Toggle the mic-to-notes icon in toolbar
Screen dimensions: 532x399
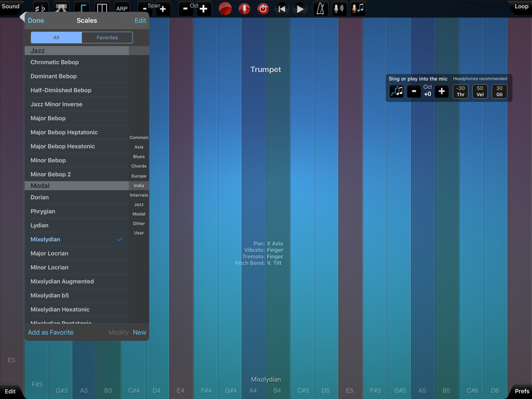pyautogui.click(x=358, y=9)
